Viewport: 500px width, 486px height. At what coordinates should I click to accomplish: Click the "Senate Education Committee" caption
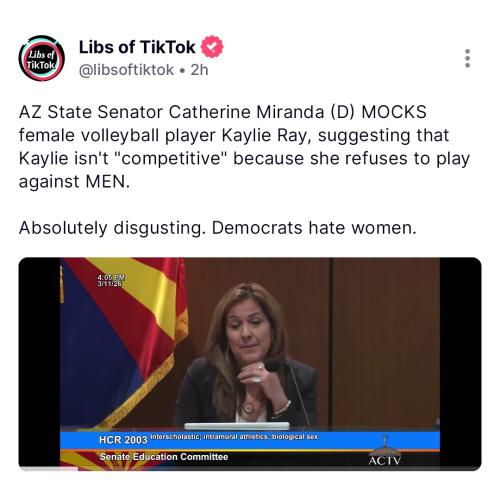(164, 457)
